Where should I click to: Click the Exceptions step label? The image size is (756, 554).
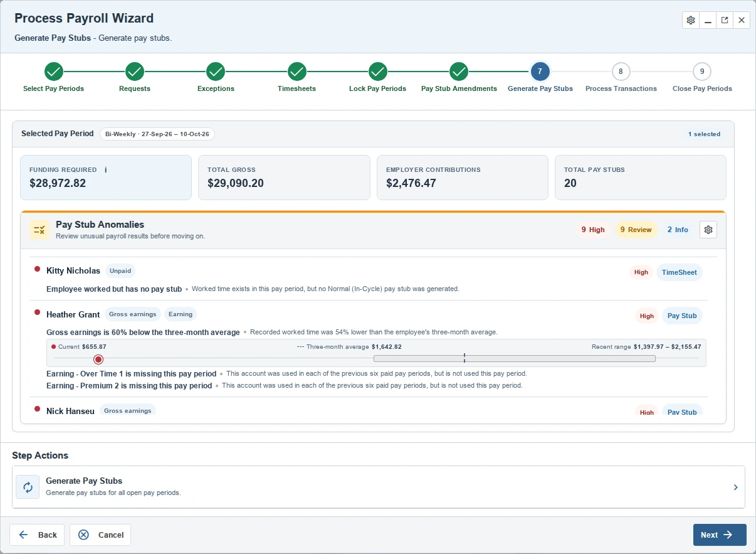click(216, 88)
